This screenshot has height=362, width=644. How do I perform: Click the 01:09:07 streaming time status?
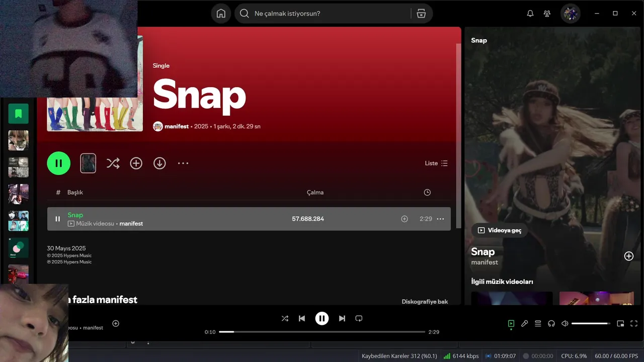[500, 356]
